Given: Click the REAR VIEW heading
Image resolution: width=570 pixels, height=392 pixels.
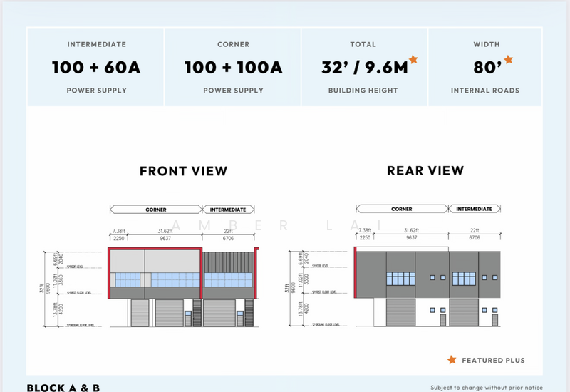Looking at the screenshot, I should tap(425, 171).
